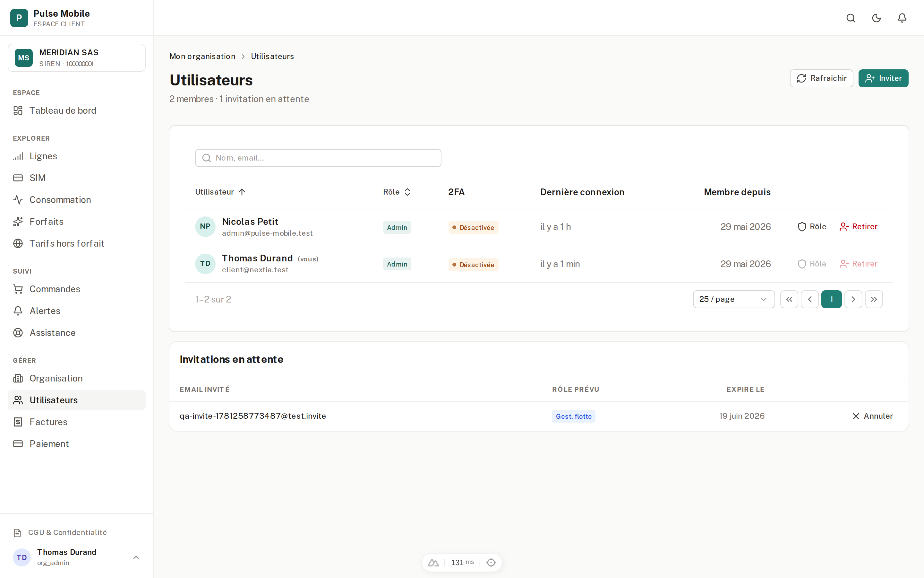Click Tableau de bord grid icon
This screenshot has width=924, height=578.
[x=18, y=110]
